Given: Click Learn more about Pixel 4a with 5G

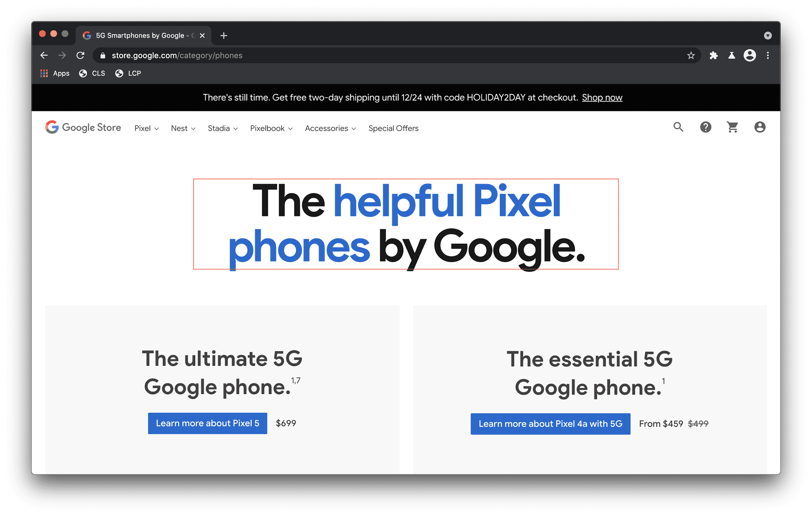Looking at the screenshot, I should (x=534, y=423).
